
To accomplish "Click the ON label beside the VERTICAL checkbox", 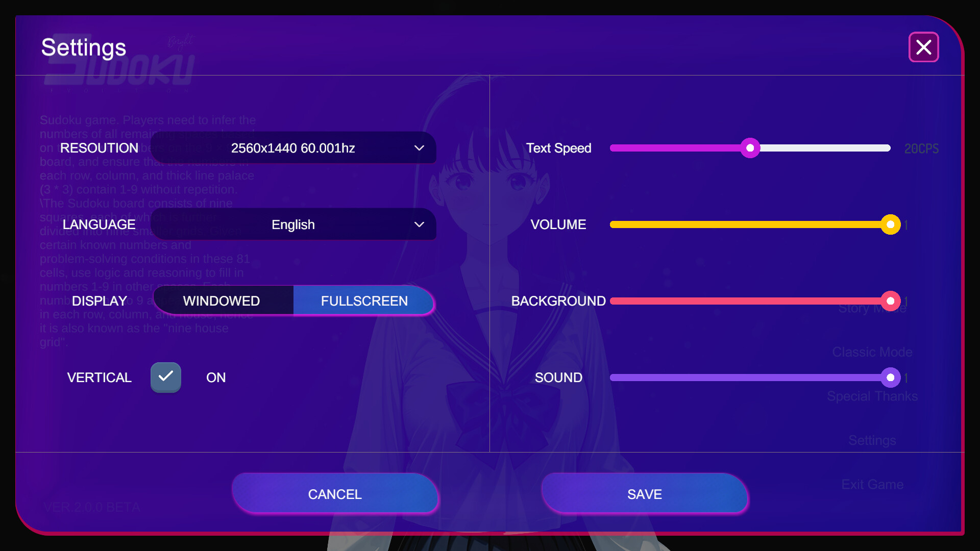I will [x=216, y=378].
